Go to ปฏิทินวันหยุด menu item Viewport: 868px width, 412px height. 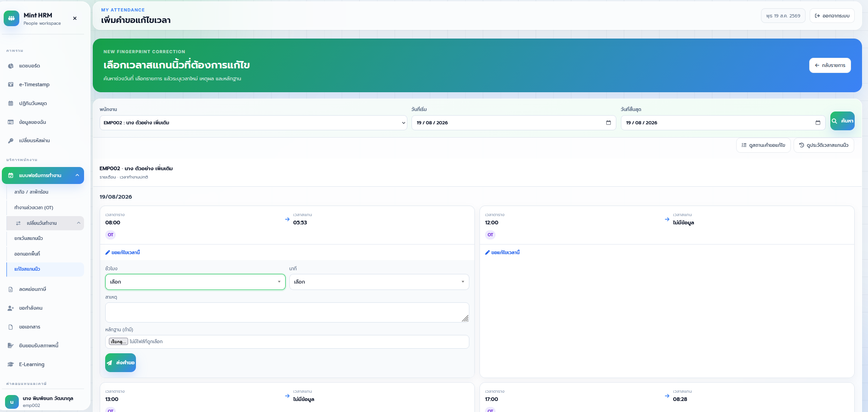(x=43, y=103)
